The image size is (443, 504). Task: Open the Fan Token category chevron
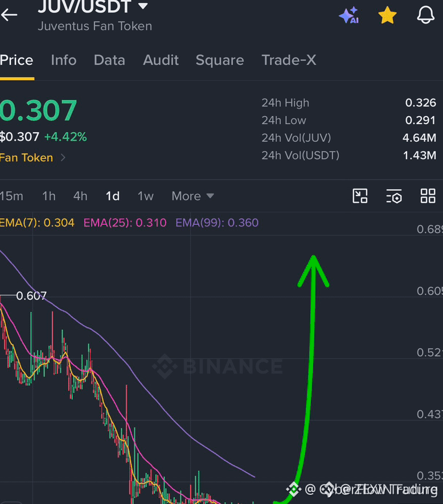(x=63, y=158)
